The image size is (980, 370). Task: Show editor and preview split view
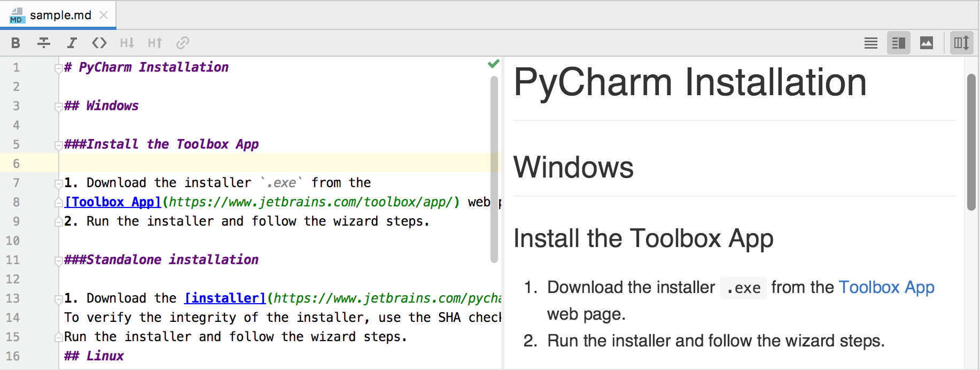(899, 43)
